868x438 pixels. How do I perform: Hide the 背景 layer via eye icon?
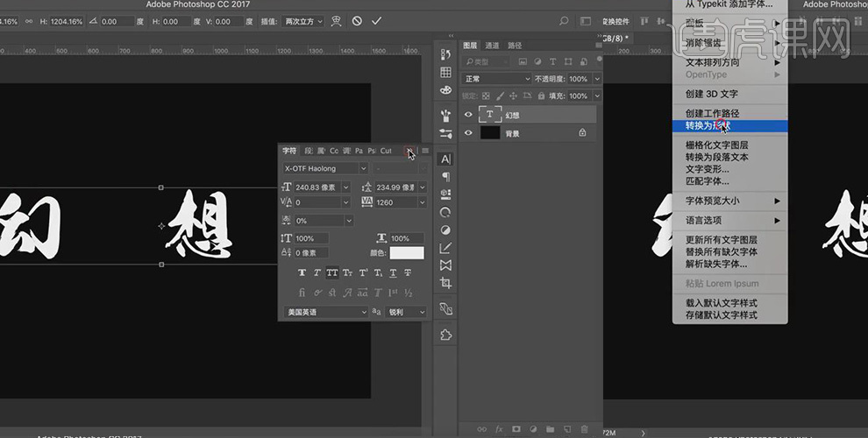tap(468, 133)
